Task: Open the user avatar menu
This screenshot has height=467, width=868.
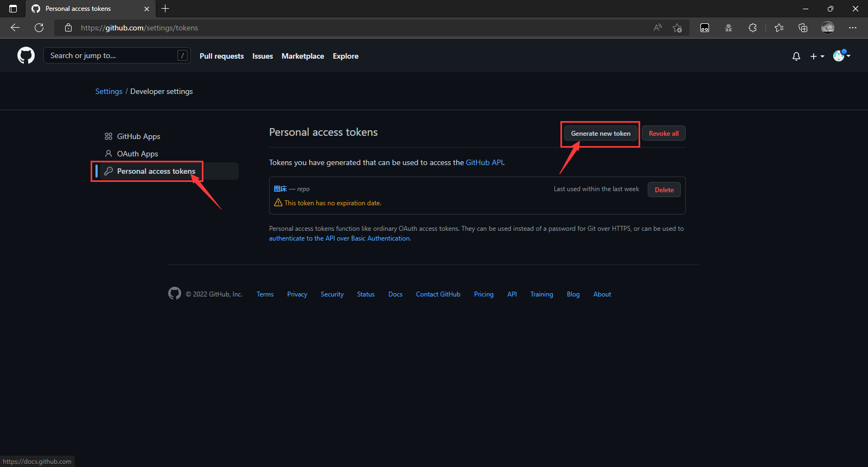Action: tap(841, 55)
